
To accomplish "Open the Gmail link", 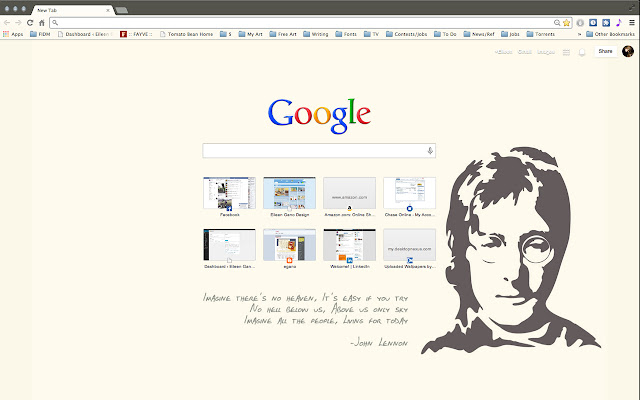I will pyautogui.click(x=524, y=52).
